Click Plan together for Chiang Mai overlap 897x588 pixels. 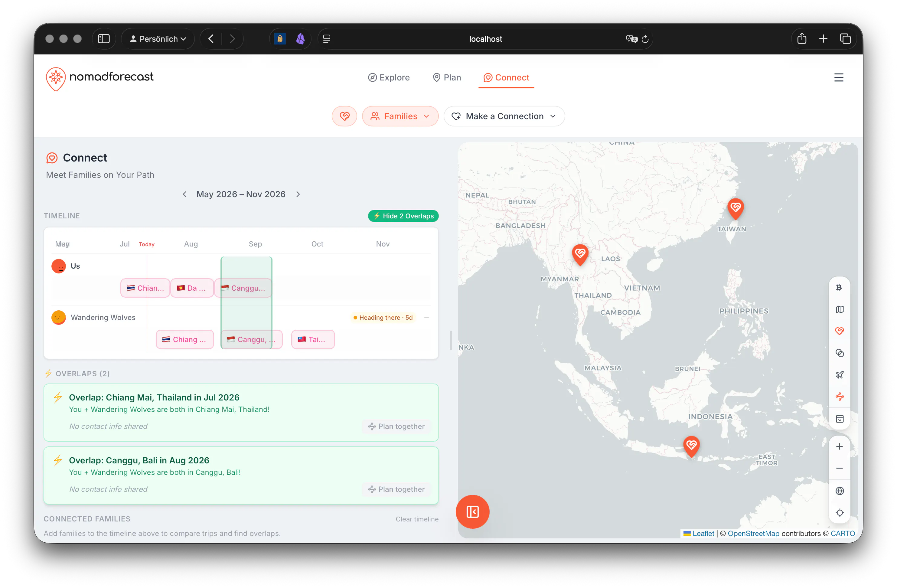coord(396,426)
